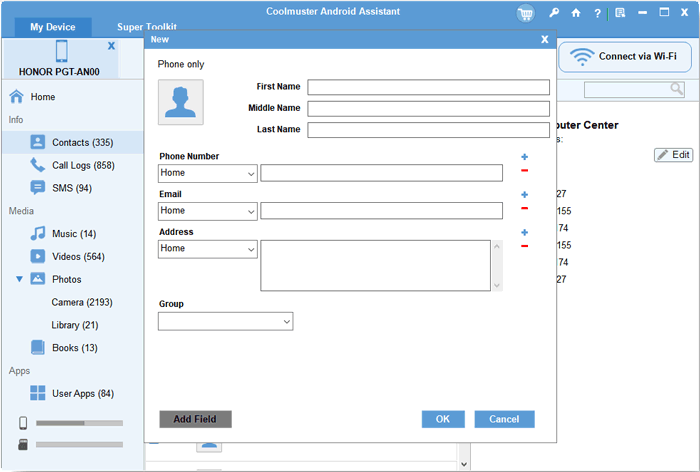The width and height of the screenshot is (700, 472).
Task: Remove email field with minus icon
Action: (525, 208)
